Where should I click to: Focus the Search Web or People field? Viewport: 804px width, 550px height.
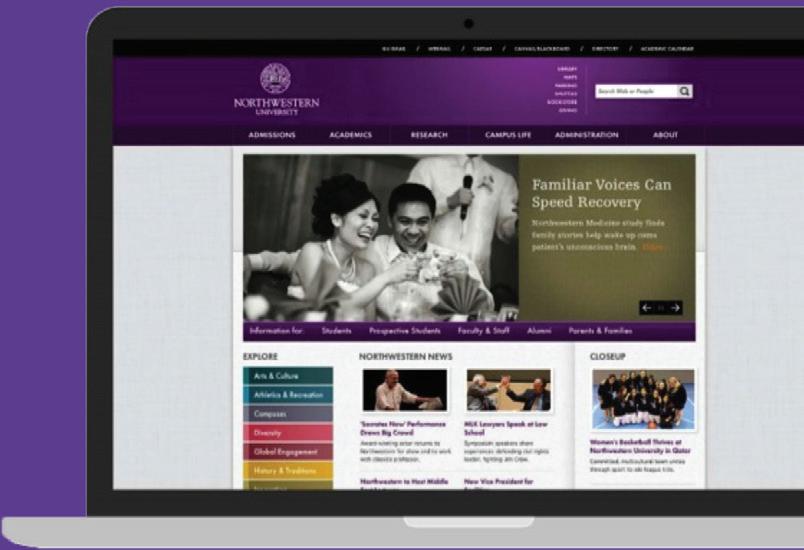636,91
